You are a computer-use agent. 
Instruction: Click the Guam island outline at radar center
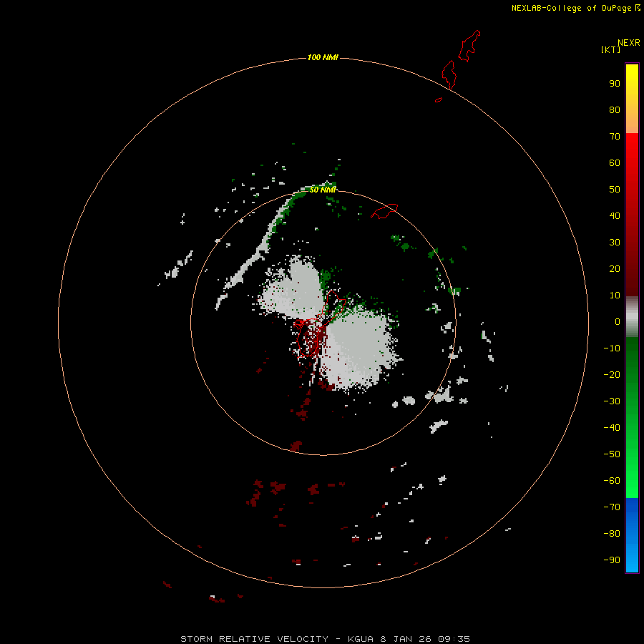click(x=318, y=324)
